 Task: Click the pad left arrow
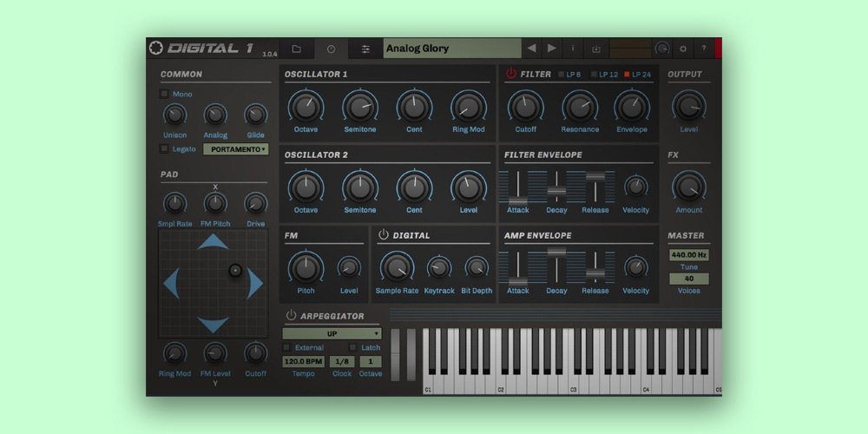click(171, 284)
